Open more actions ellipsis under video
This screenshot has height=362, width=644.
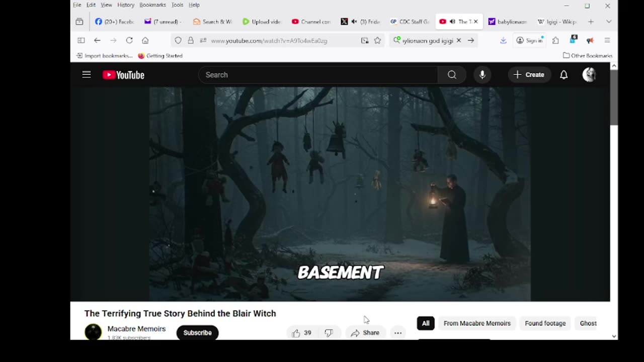397,333
